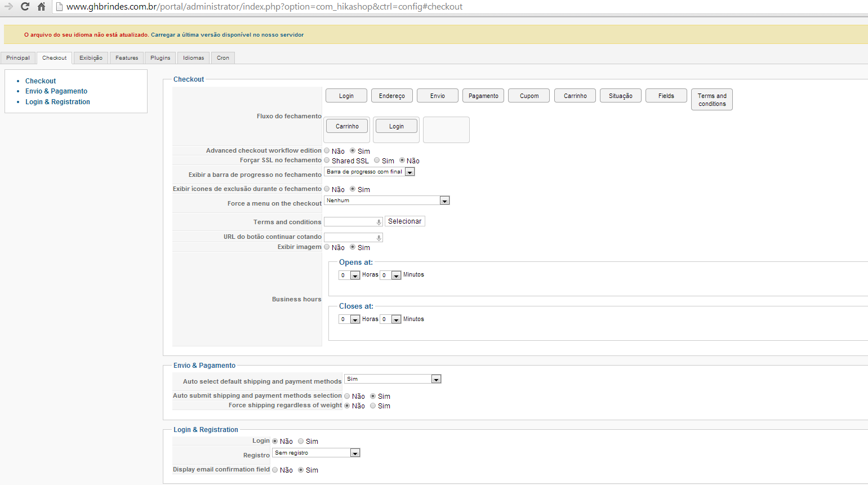
Task: Click the Login block in the available steps row
Action: (346, 96)
